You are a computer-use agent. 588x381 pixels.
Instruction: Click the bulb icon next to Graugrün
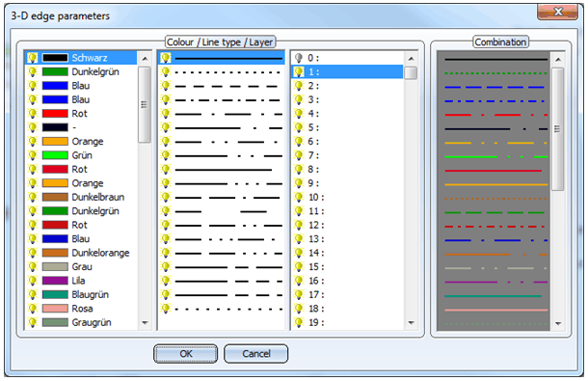coord(33,322)
